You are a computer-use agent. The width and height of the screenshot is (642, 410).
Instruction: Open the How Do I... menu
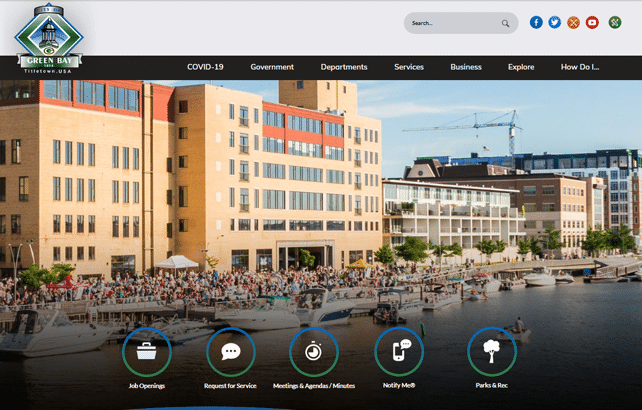tap(580, 67)
